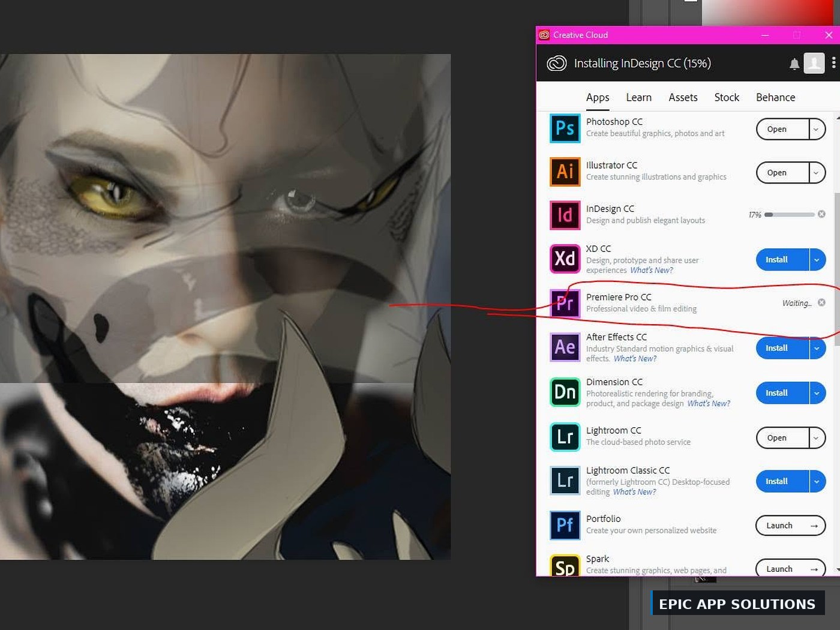
Task: Close the Creative Cloud window
Action: (829, 35)
